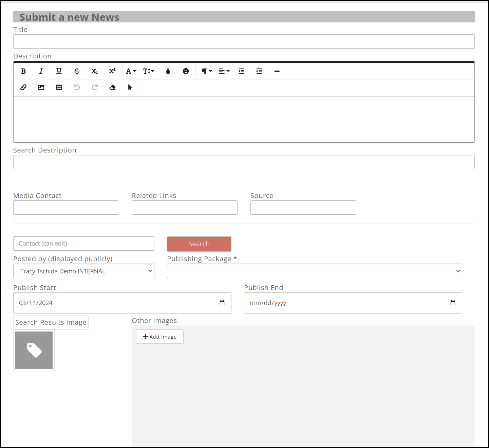The image size is (489, 448).
Task: Open Publish End calendar picker
Action: (x=453, y=303)
